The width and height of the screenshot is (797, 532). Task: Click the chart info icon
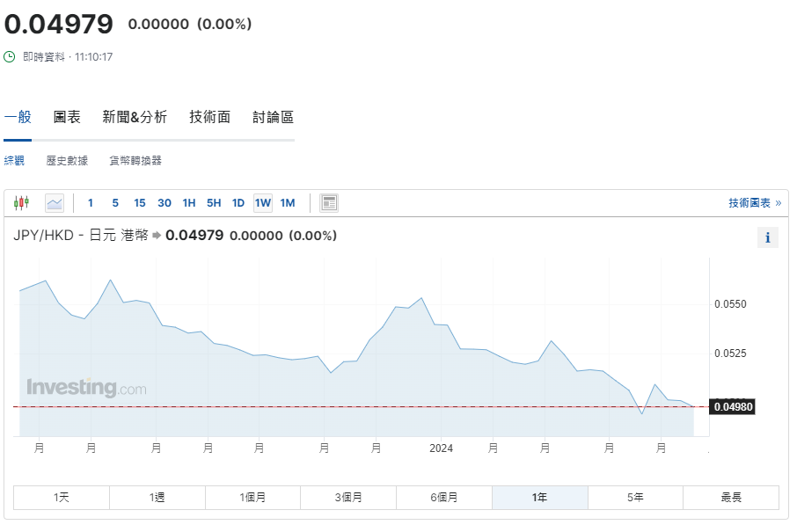coord(767,237)
